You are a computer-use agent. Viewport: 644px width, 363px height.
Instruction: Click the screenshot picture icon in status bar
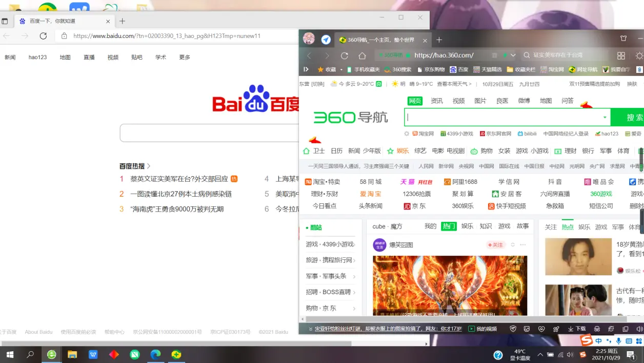[527, 329]
